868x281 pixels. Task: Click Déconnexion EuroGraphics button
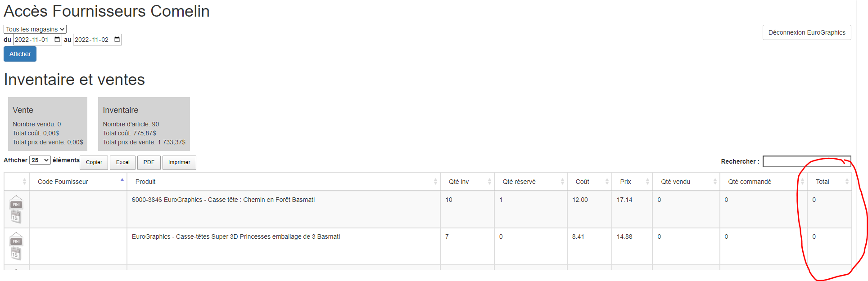806,32
